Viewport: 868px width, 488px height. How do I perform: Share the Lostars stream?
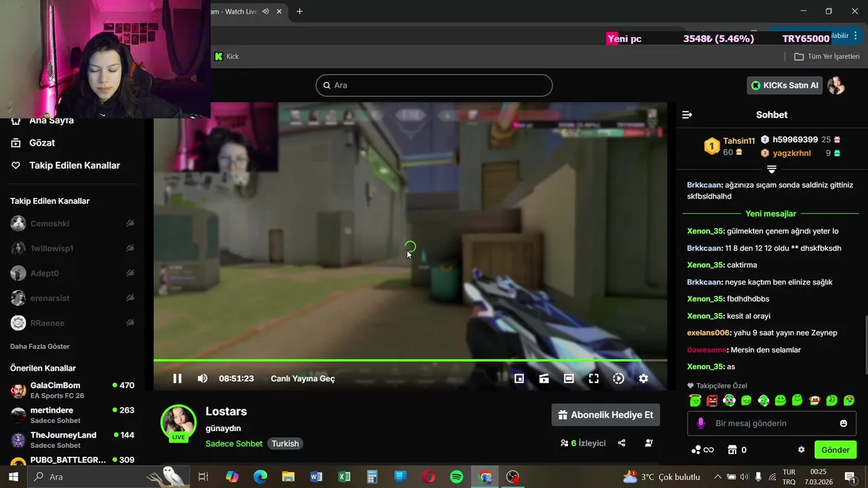tap(622, 443)
